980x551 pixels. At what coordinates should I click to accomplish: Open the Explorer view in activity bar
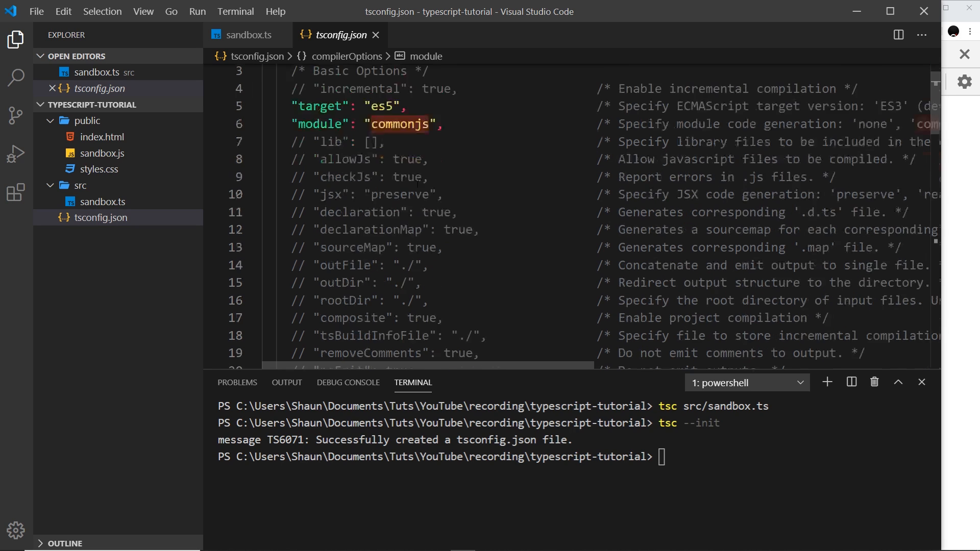[x=16, y=40]
